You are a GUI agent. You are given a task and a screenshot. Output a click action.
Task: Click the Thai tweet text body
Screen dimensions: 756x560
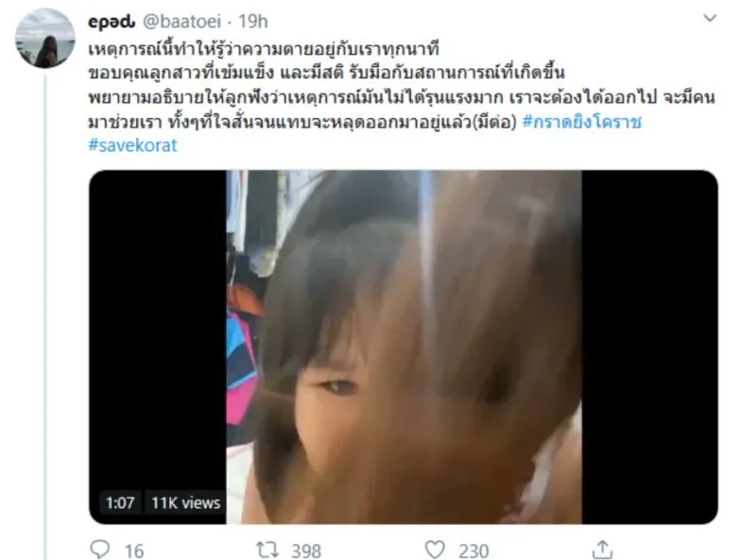[401, 85]
